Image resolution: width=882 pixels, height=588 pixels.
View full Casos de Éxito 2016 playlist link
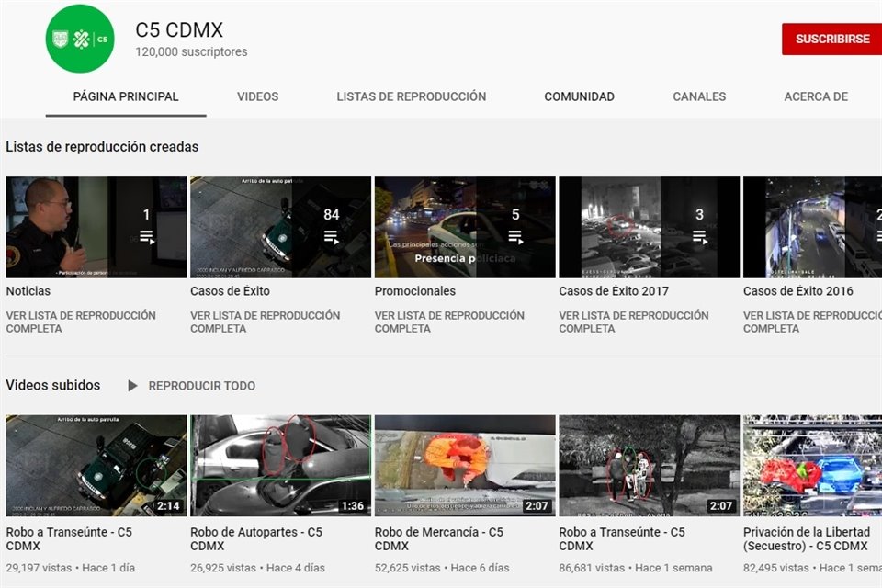(x=812, y=322)
